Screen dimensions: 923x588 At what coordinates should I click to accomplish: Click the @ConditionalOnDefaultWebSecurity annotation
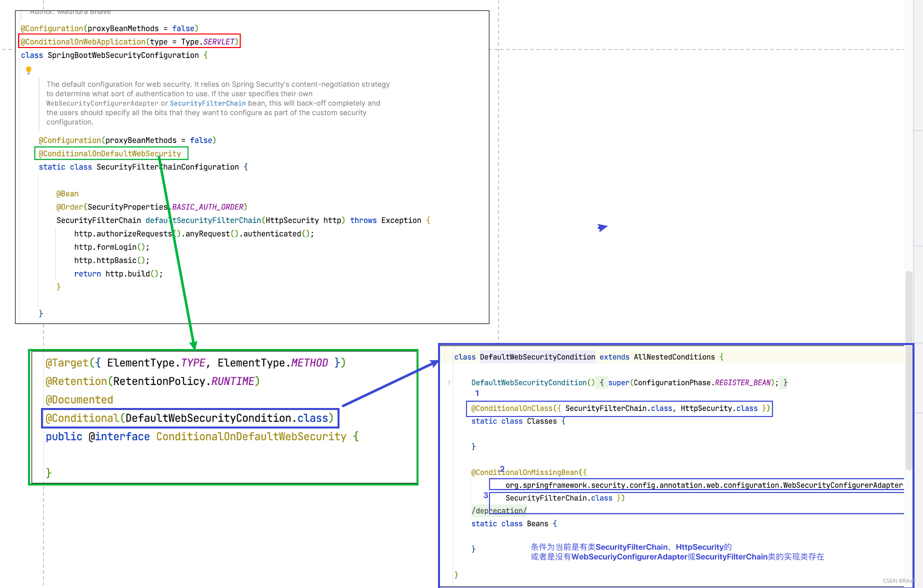(110, 153)
